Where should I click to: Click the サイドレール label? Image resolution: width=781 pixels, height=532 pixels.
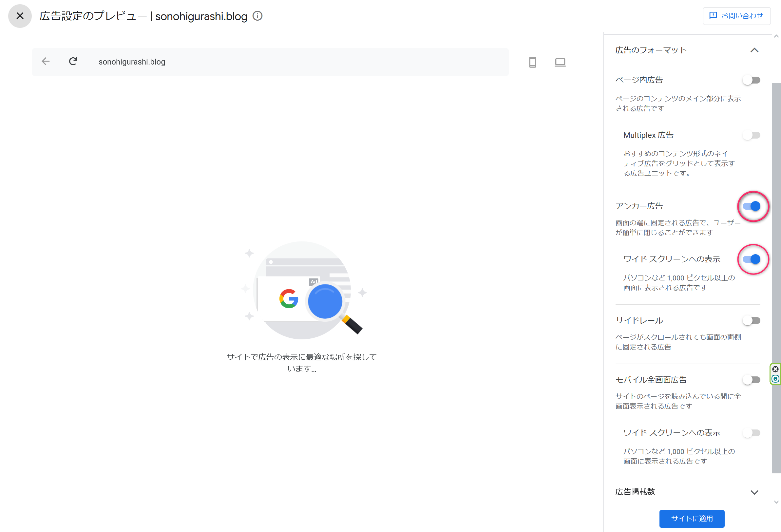click(x=639, y=321)
